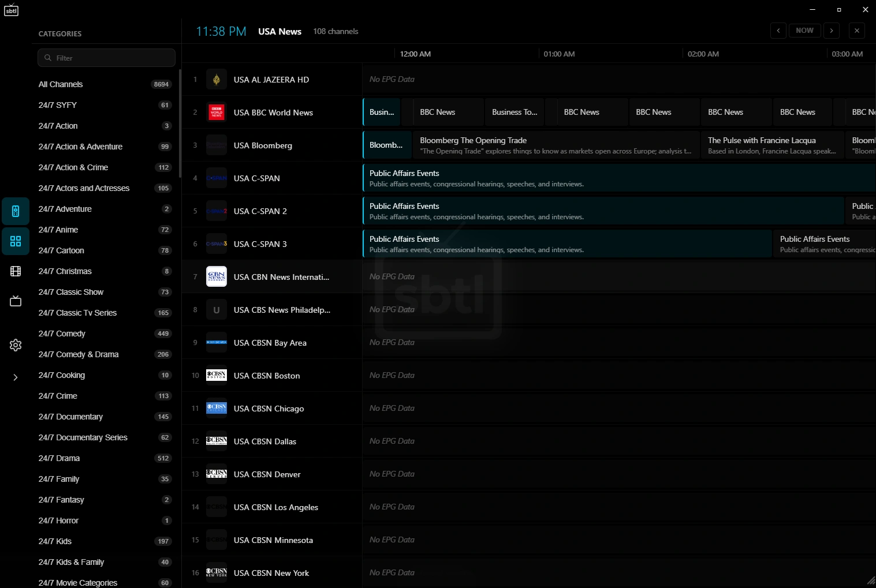876x588 pixels.
Task: Select the Bloomberg The Opening Trade program
Action: tap(557, 145)
